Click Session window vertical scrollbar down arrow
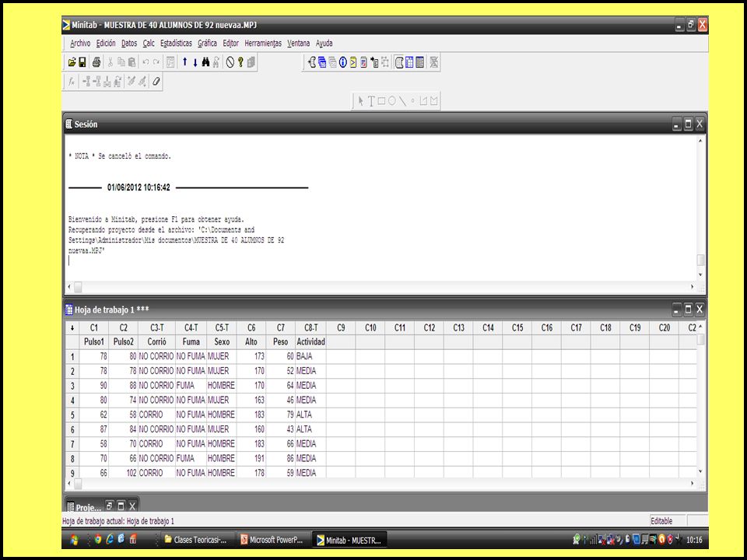The height and width of the screenshot is (560, 747). pos(700,275)
